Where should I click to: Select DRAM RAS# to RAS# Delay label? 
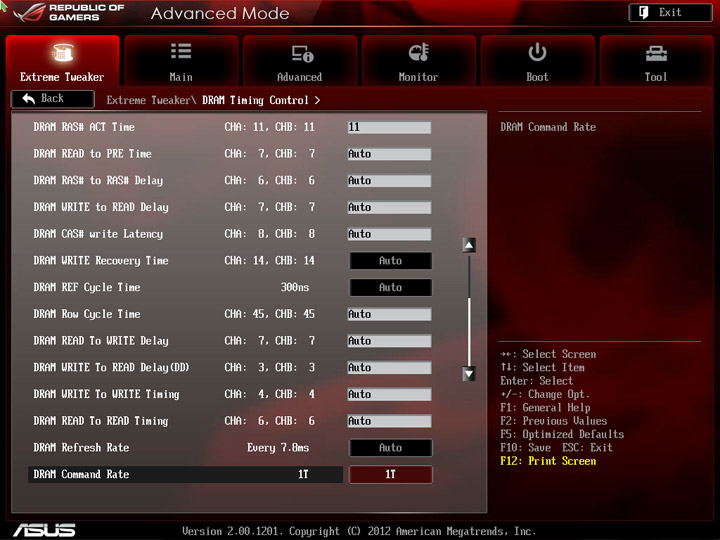tap(98, 180)
